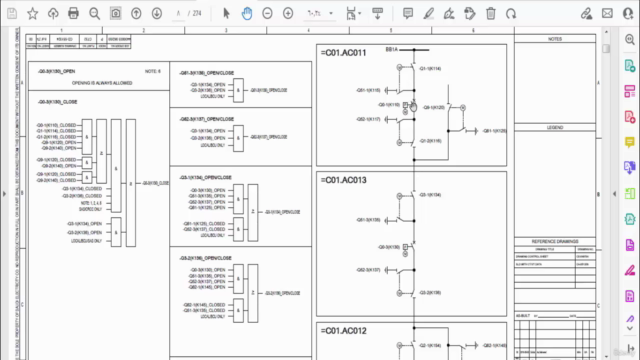The height and width of the screenshot is (360, 640).
Task: Open the Create PDF tool
Action: pyautogui.click(x=630, y=117)
